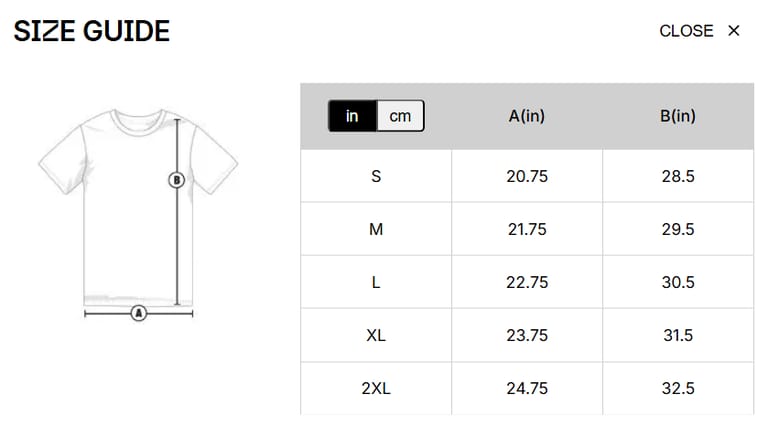Click the 22.75 width value for L
Screen dimensions: 768x426
pyautogui.click(x=527, y=283)
